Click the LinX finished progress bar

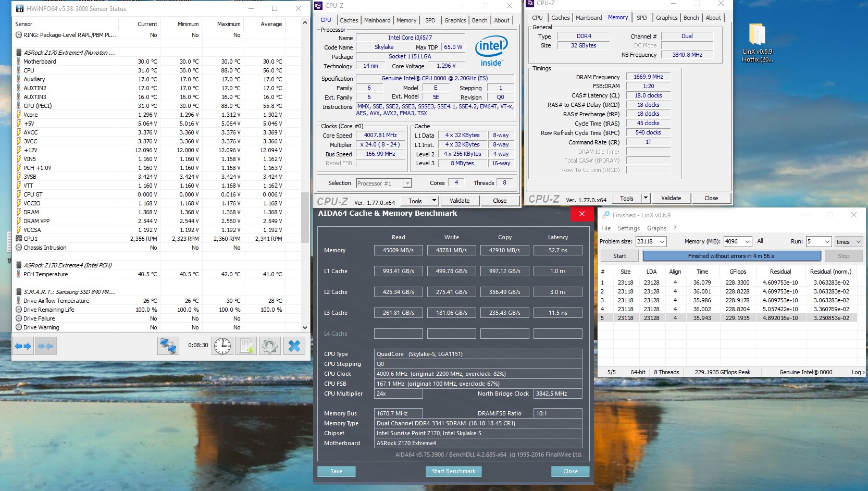731,256
